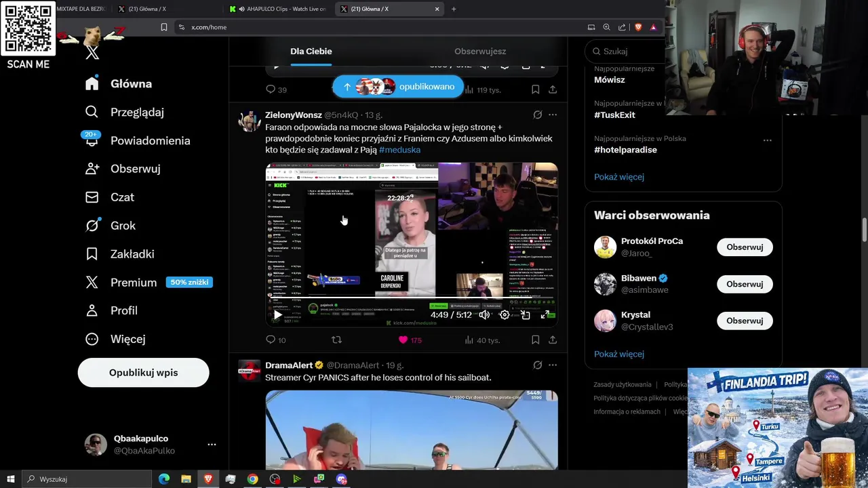Open Zasady użytkowania footer link
The image size is (868, 488).
(623, 384)
